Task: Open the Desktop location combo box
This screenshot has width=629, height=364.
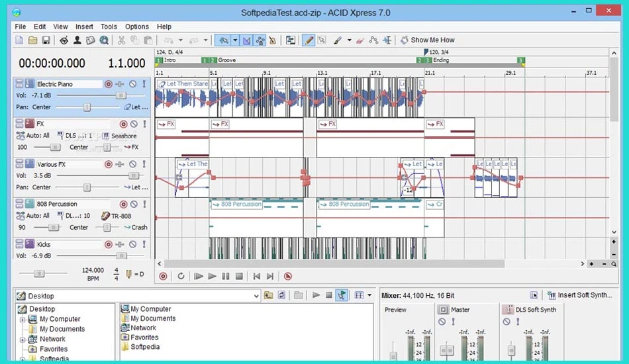Action: click(x=138, y=296)
